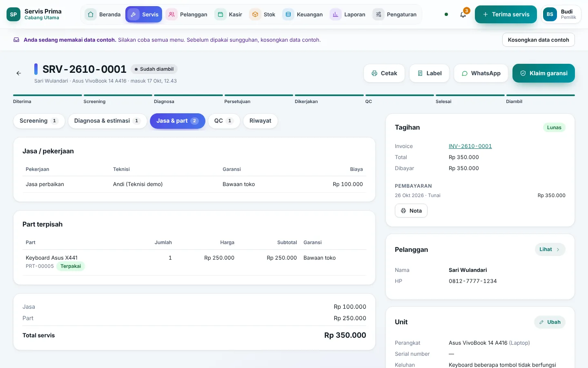Open the Beranda home icon
This screenshot has width=588, height=368.
pyautogui.click(x=91, y=14)
